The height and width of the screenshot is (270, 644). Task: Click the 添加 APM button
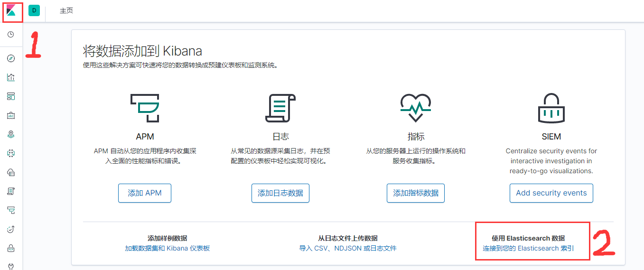(145, 193)
